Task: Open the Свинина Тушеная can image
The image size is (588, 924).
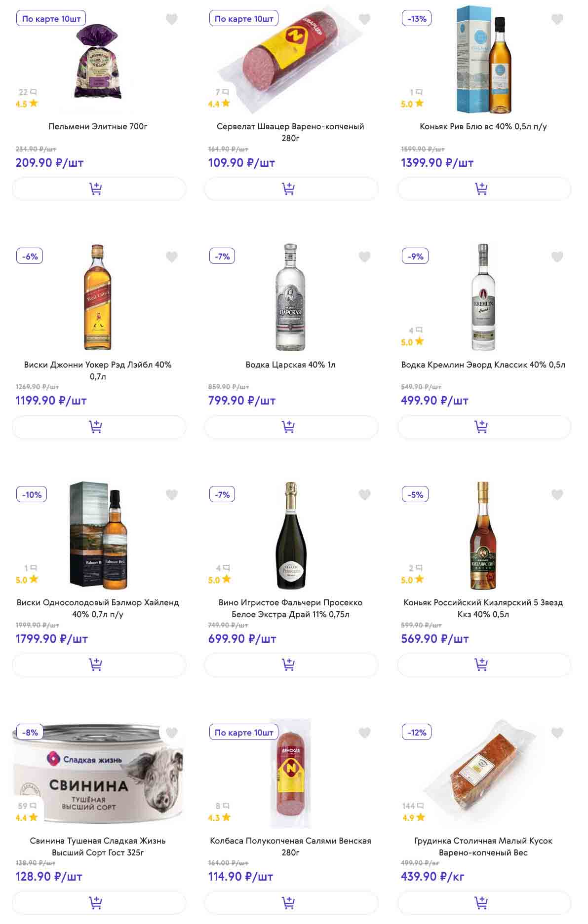Action: [x=99, y=774]
